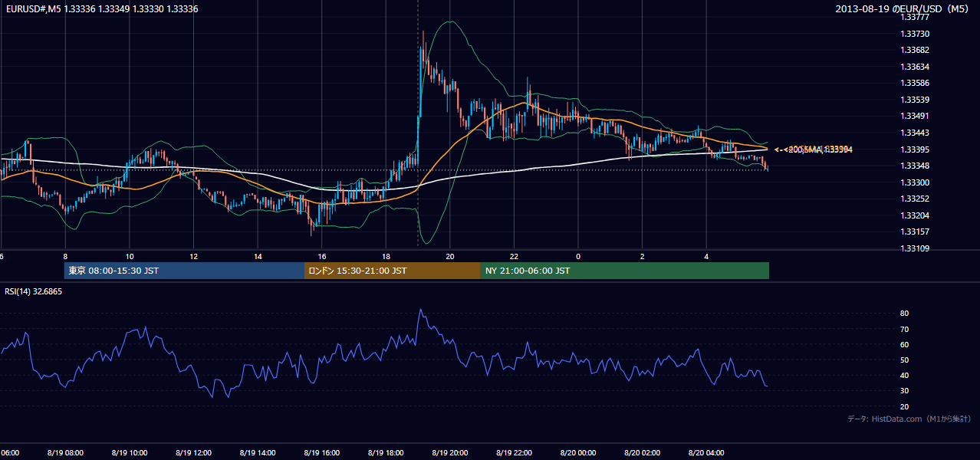The image size is (980, 460).
Task: Click the RSI scale value 60
Action: click(x=904, y=344)
